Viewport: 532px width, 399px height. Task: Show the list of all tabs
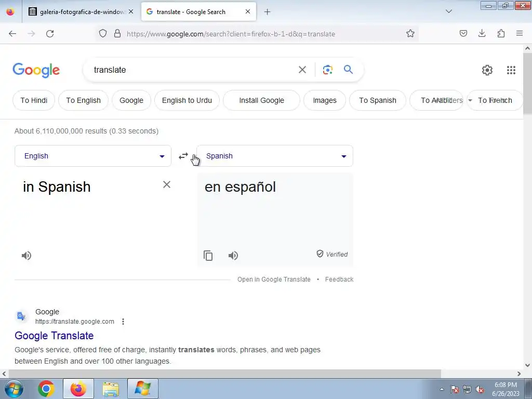(448, 11)
